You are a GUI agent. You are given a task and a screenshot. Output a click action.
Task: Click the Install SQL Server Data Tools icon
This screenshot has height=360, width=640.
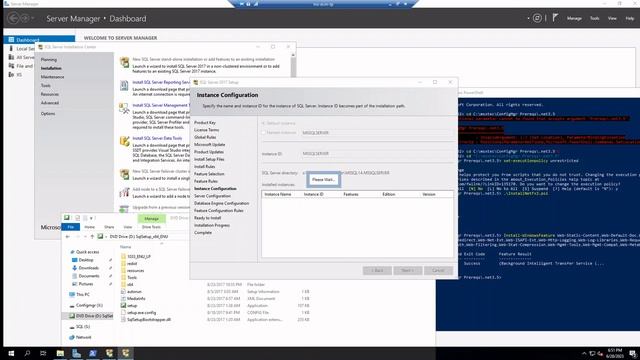[x=124, y=141]
